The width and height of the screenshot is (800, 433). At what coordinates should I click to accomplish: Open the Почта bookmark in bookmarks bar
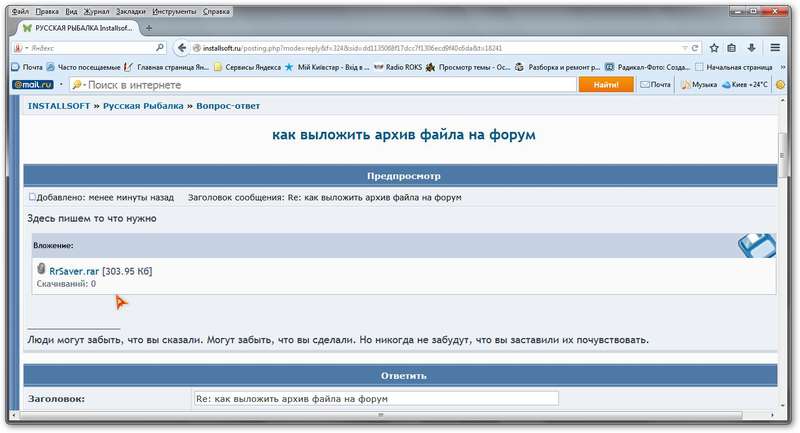tap(27, 67)
